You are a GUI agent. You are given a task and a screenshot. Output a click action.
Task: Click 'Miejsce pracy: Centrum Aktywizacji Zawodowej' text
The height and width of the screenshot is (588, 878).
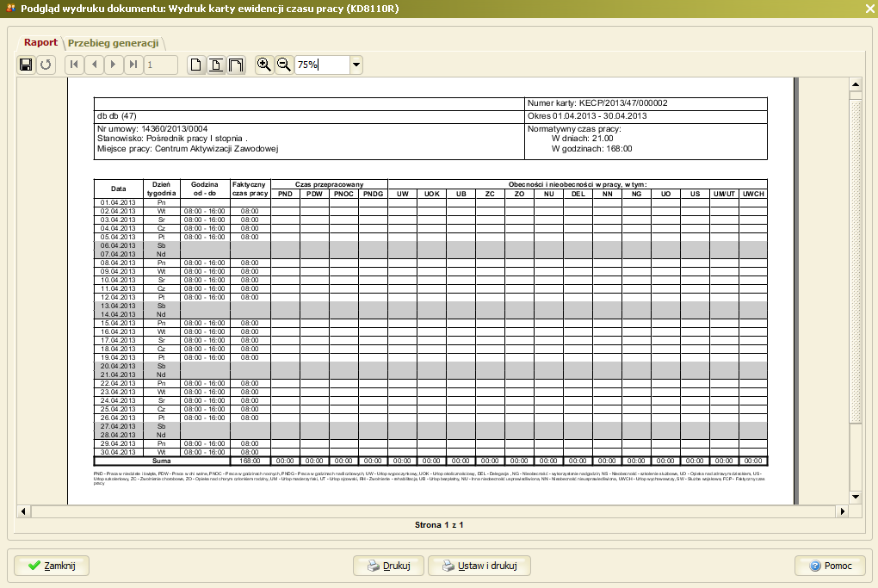[188, 149]
